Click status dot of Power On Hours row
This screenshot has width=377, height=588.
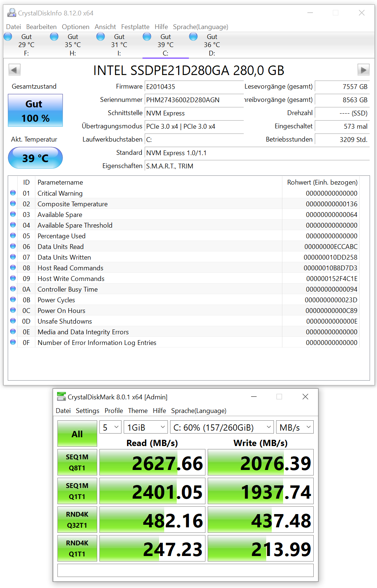tap(13, 310)
